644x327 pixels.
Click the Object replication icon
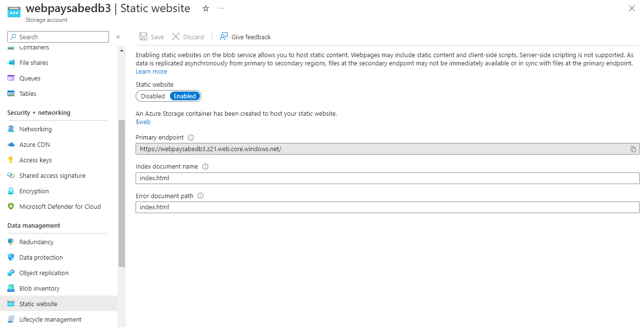tap(11, 273)
